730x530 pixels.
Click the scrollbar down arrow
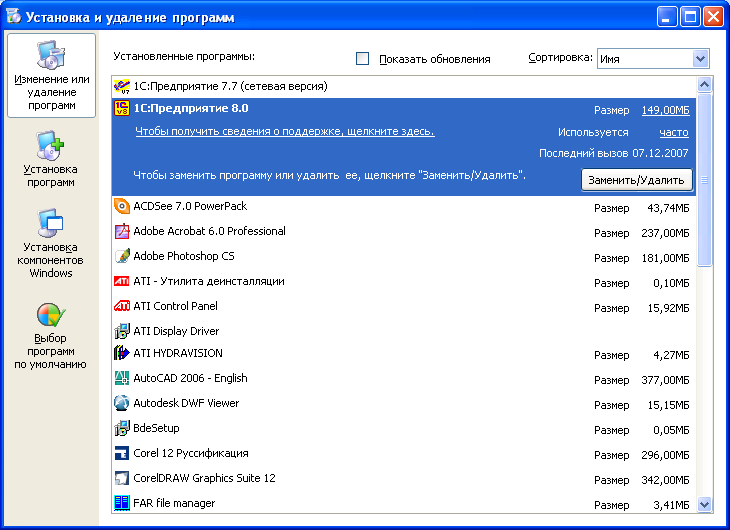pyautogui.click(x=704, y=504)
